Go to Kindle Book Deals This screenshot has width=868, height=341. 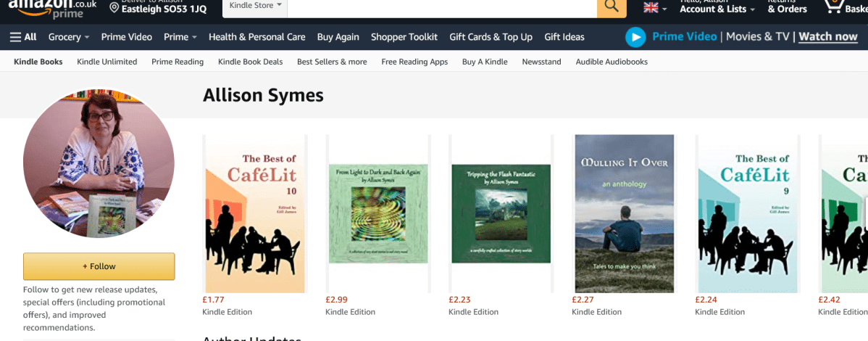250,62
